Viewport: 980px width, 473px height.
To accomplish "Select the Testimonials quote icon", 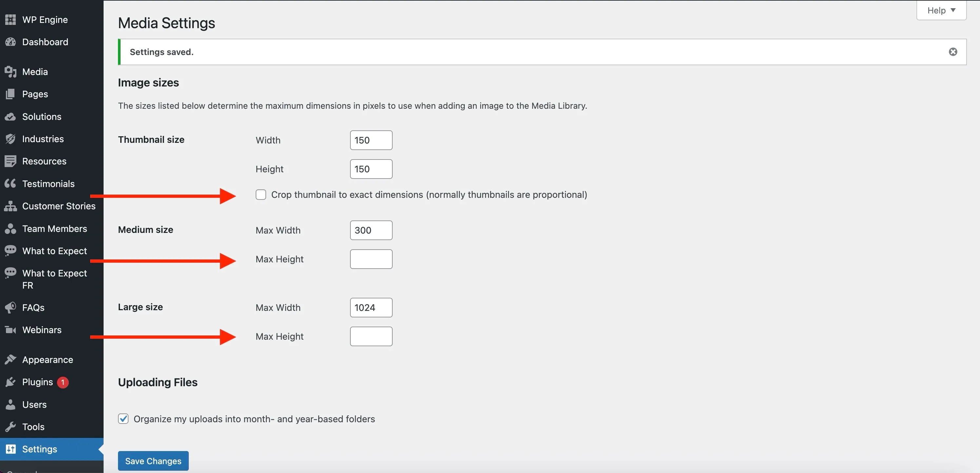I will click(10, 184).
